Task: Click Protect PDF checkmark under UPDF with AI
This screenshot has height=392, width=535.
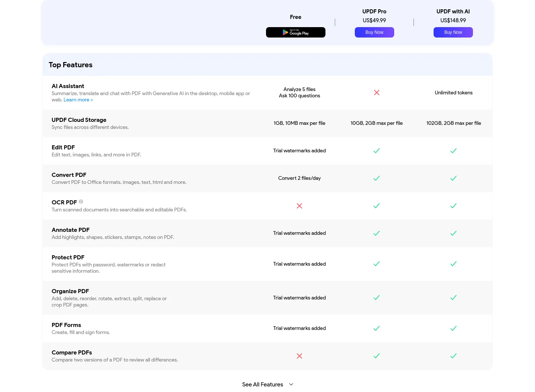Action: pyautogui.click(x=454, y=263)
